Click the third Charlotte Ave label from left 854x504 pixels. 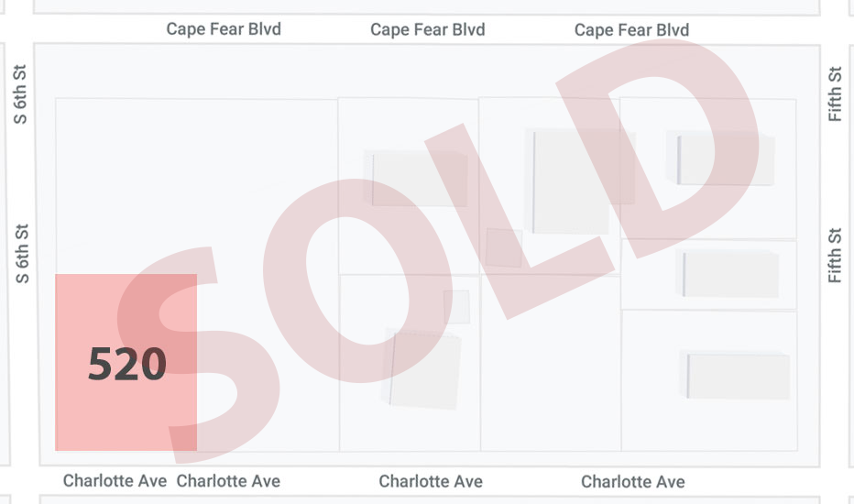point(431,481)
